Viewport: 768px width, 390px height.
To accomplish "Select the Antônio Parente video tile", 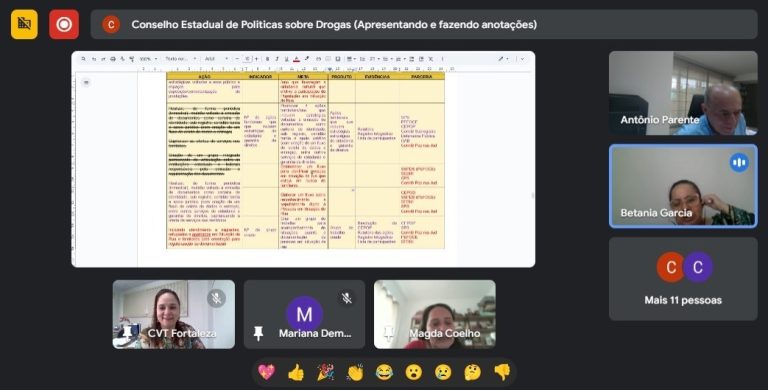I will pyautogui.click(x=683, y=93).
